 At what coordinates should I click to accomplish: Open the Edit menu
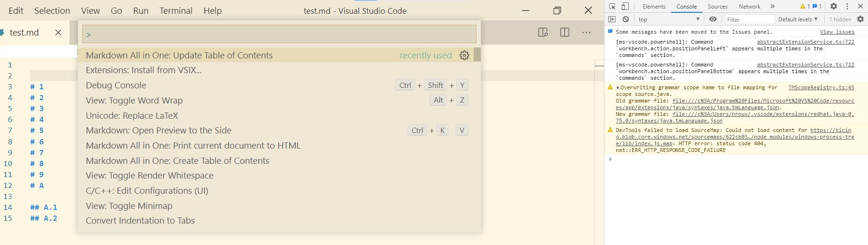[x=16, y=10]
